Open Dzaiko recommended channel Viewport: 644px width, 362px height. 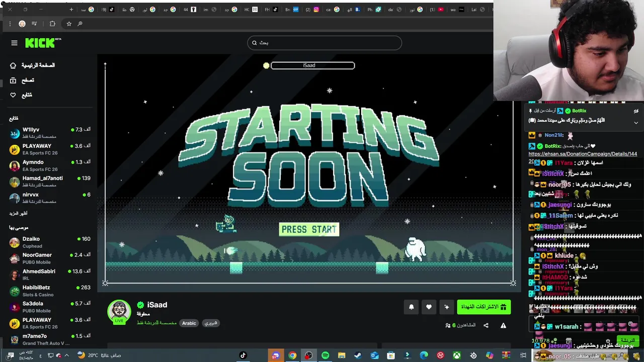coord(50,242)
